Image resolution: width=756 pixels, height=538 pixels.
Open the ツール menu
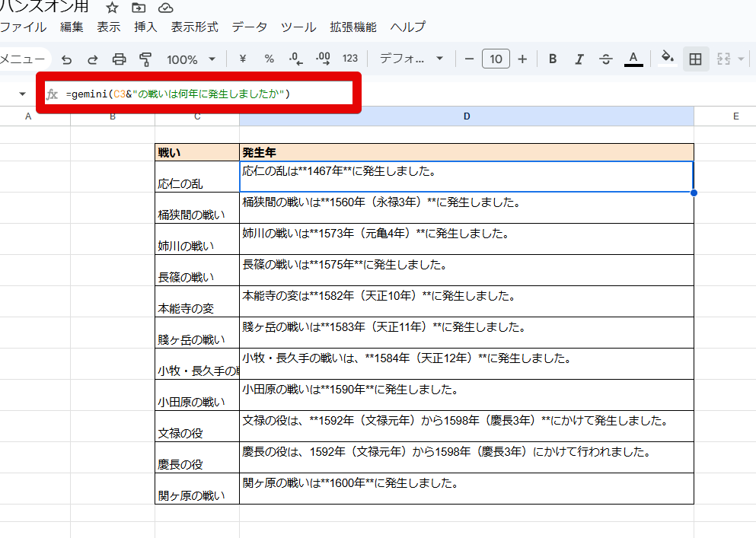tap(298, 27)
